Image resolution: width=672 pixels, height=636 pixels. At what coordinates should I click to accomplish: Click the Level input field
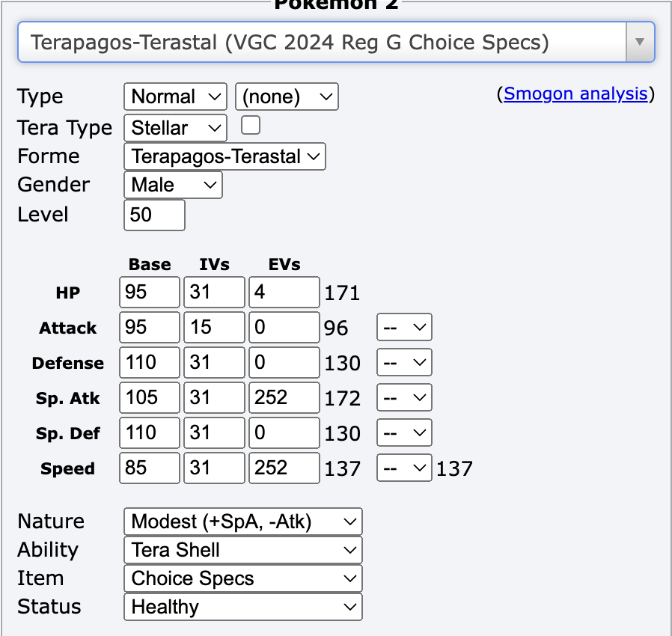point(154,215)
